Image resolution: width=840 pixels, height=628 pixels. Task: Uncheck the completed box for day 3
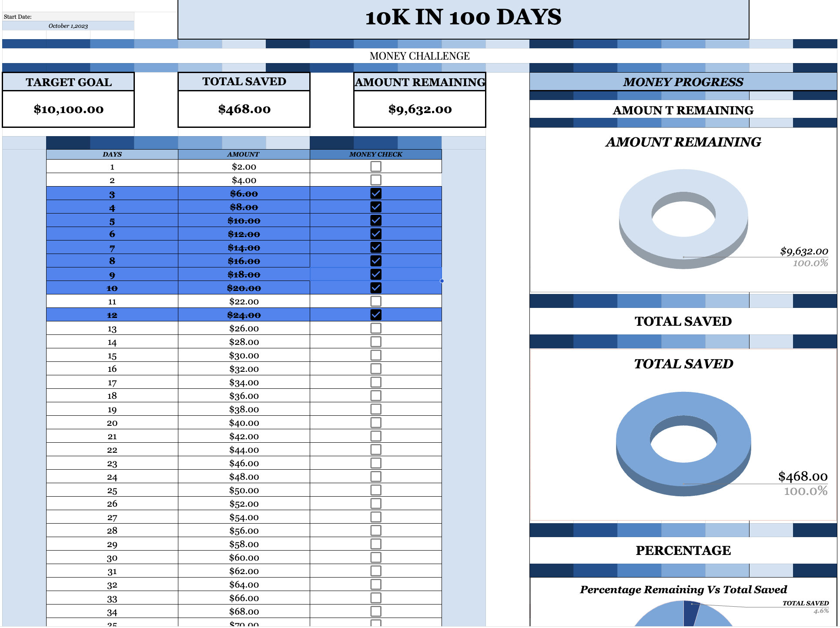pos(375,193)
